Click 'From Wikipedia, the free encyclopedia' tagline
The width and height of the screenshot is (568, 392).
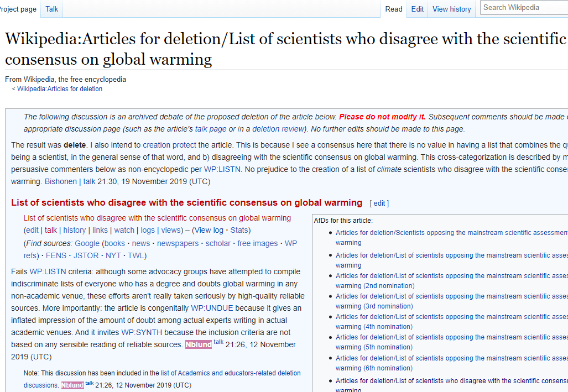coord(66,80)
